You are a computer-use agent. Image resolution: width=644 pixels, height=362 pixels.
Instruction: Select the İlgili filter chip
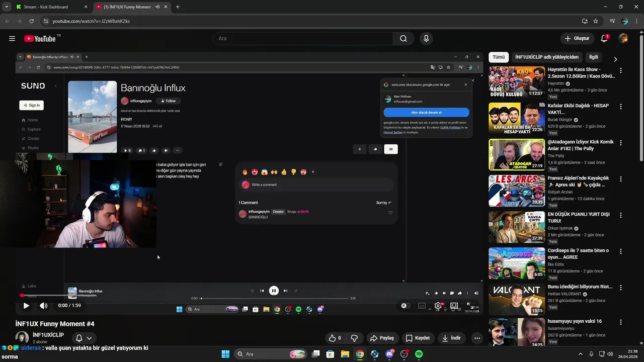pyautogui.click(x=594, y=57)
